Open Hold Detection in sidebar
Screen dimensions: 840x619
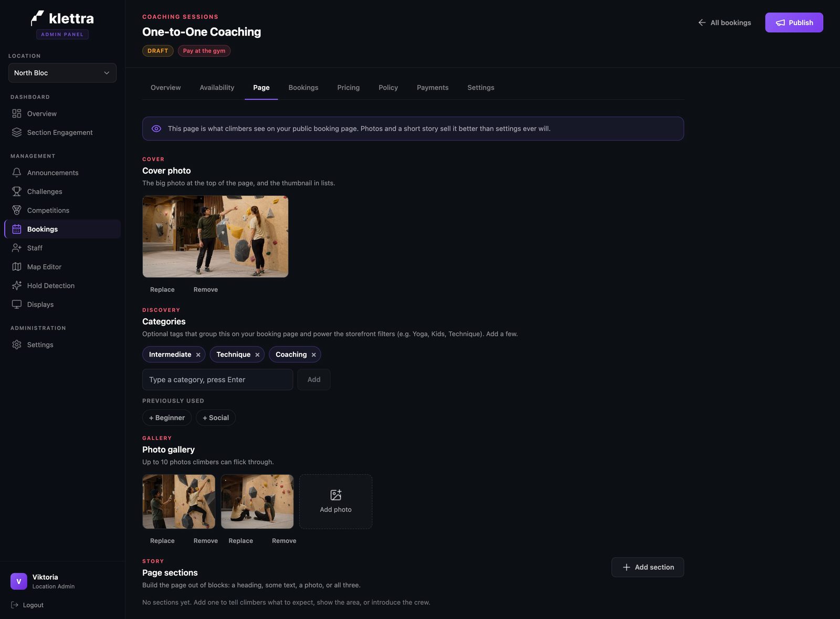coord(62,286)
